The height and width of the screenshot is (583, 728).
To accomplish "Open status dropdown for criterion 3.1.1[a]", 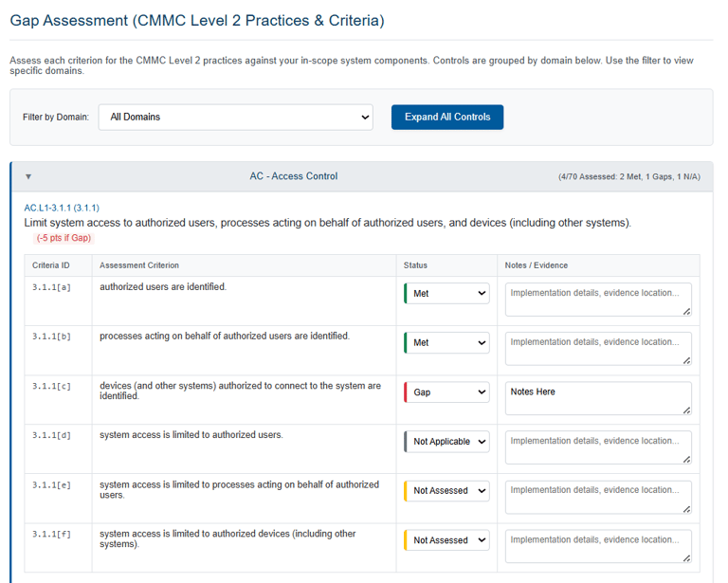I will (446, 294).
